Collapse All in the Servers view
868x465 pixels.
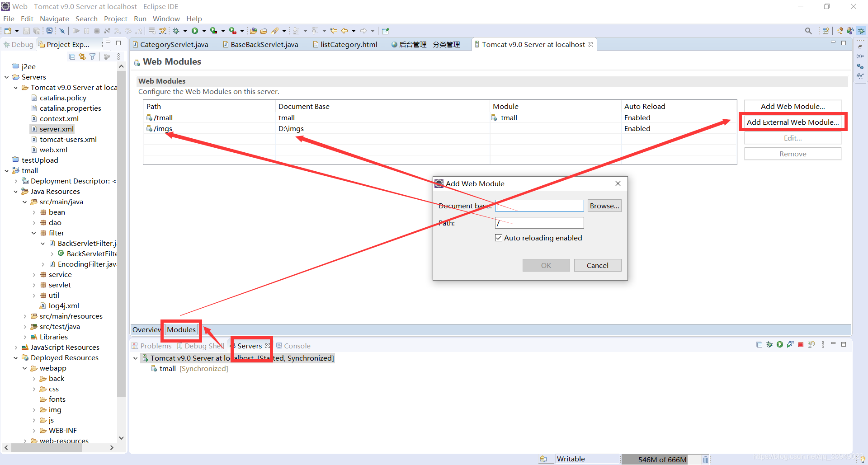click(x=759, y=344)
